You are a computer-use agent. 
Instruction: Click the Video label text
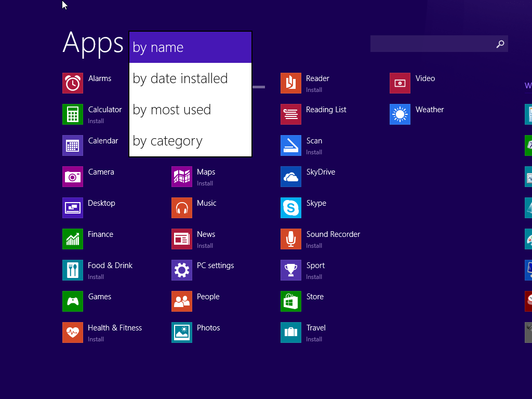point(425,78)
